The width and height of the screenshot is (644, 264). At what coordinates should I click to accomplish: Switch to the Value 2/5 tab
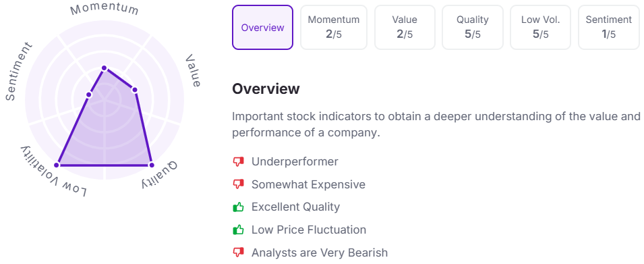405,28
